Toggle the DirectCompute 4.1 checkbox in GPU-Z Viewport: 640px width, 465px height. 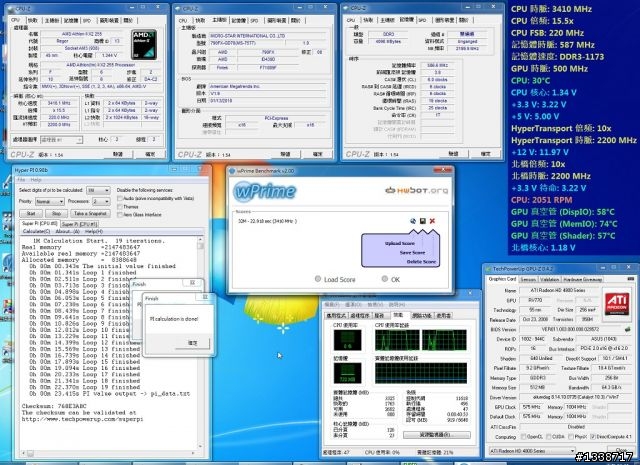(593, 437)
